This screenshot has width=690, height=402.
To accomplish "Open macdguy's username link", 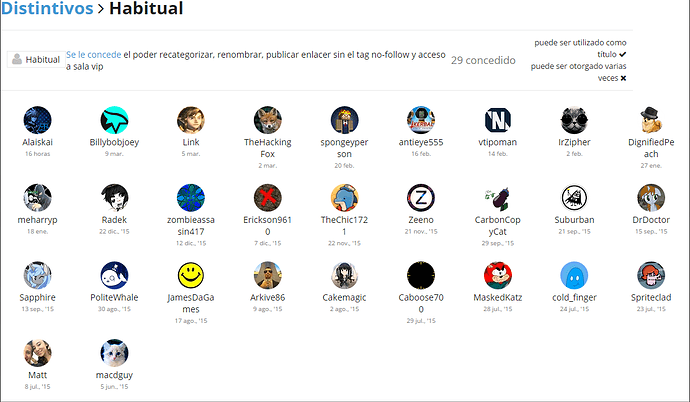I will (114, 375).
